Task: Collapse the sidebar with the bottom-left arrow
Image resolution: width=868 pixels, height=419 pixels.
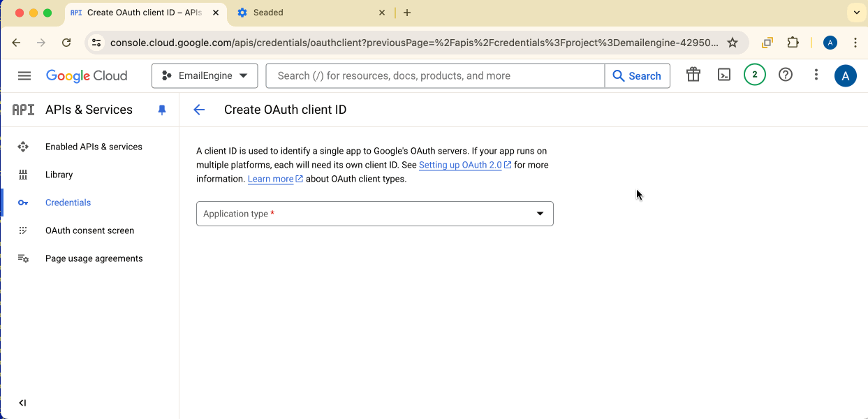Action: [x=22, y=402]
